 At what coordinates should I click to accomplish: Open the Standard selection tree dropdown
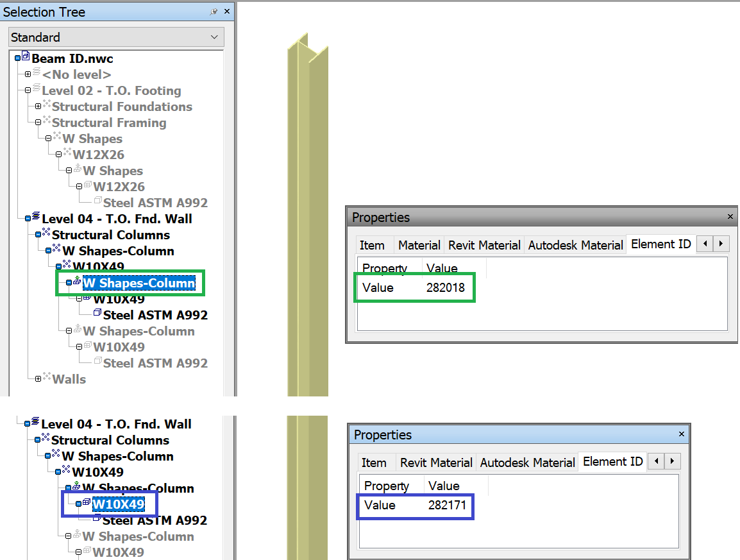coord(216,37)
